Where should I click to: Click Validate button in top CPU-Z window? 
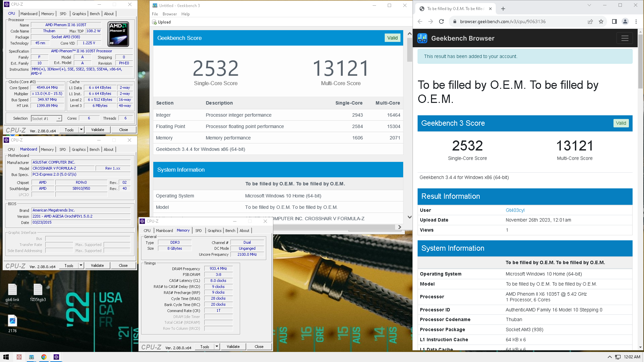[x=98, y=130]
